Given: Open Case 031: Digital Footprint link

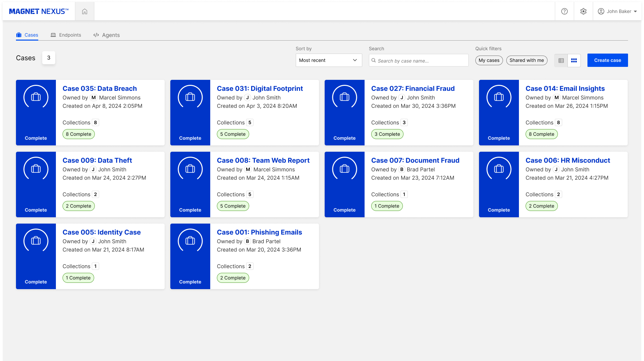Looking at the screenshot, I should pos(260,89).
